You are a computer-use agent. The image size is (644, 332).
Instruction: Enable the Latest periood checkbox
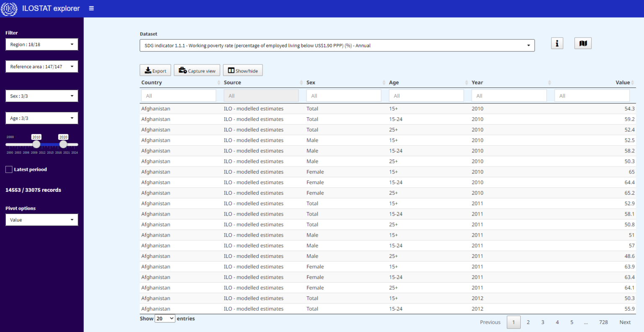(x=8, y=169)
